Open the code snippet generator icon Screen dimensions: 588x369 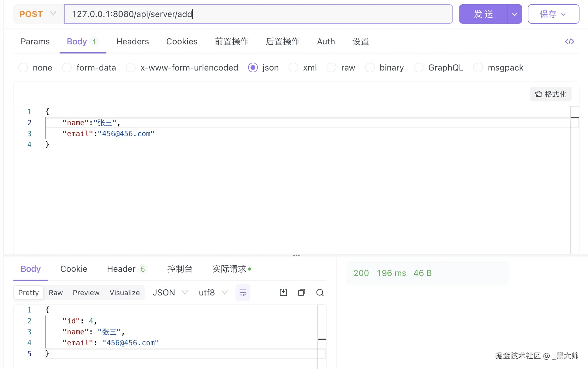[569, 41]
